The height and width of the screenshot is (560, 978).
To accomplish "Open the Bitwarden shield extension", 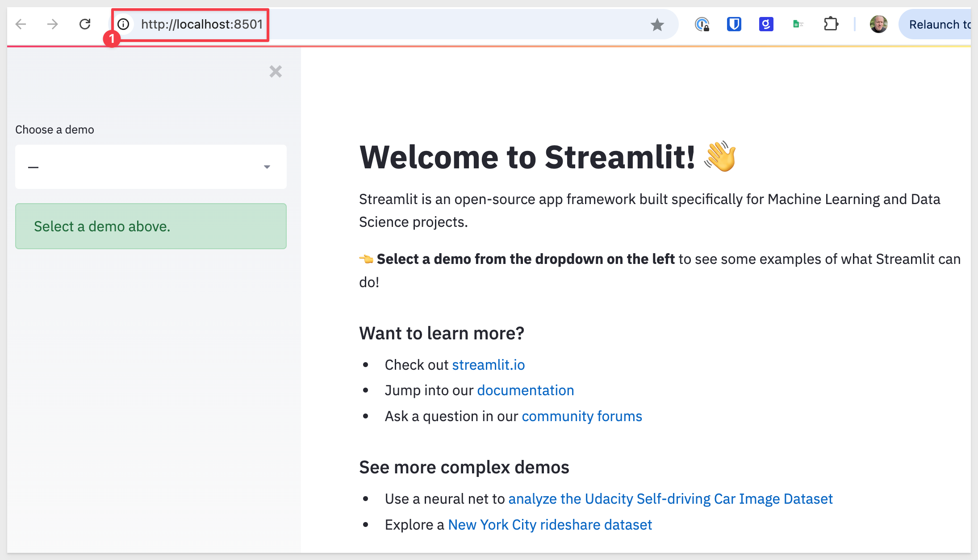I will point(734,24).
